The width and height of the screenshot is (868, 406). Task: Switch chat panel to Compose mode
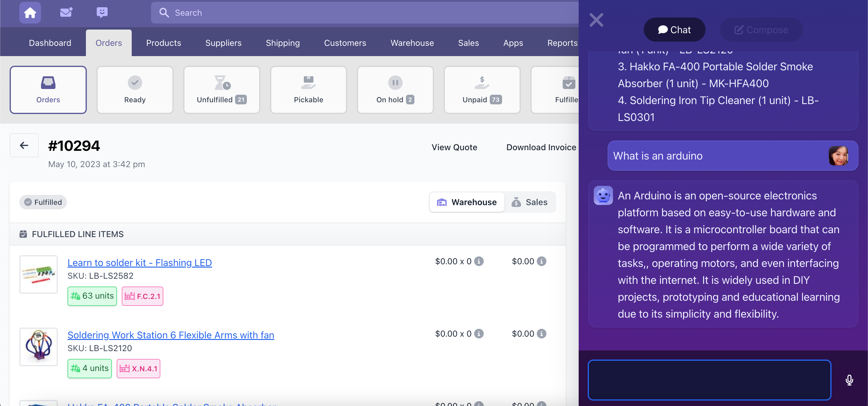[x=761, y=30]
